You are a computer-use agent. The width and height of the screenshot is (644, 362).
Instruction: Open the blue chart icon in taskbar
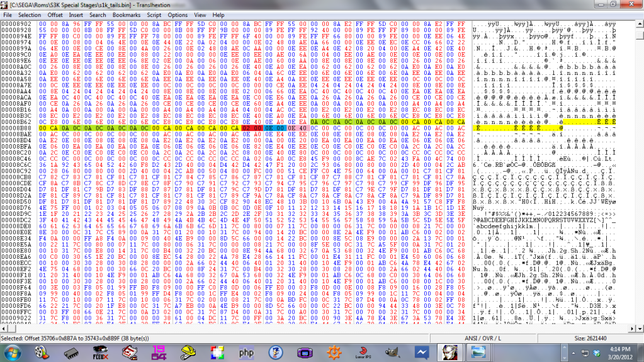pyautogui.click(x=421, y=353)
